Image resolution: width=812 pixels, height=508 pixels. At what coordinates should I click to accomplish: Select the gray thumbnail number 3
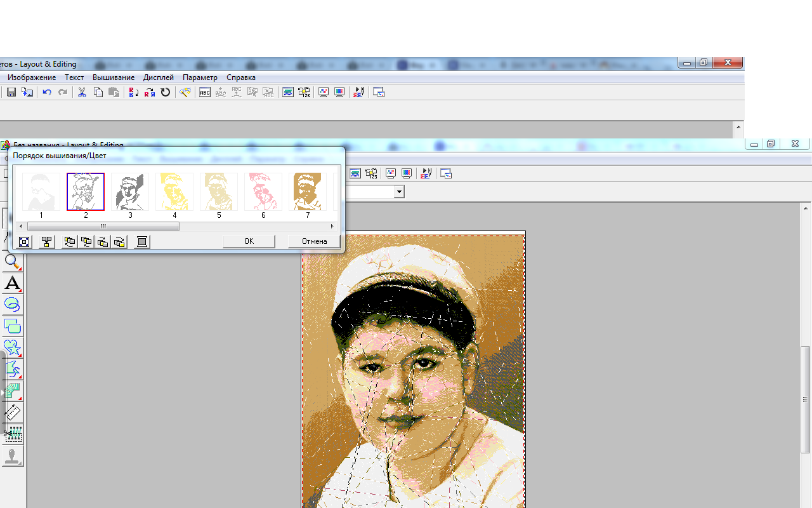(x=130, y=192)
